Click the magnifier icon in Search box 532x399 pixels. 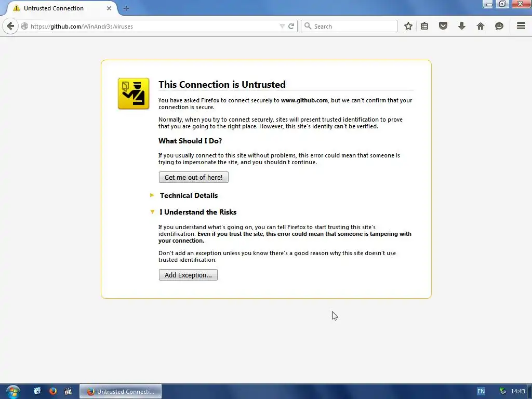(x=308, y=26)
